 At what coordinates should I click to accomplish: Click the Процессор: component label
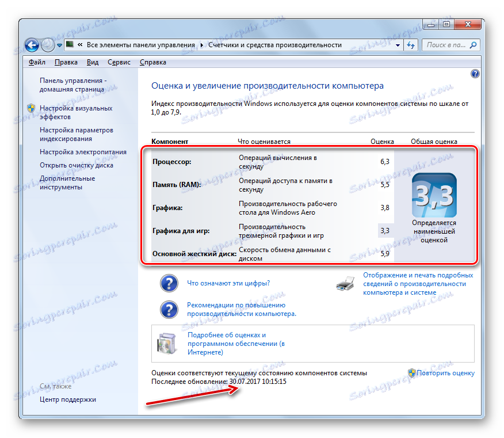[171, 162]
